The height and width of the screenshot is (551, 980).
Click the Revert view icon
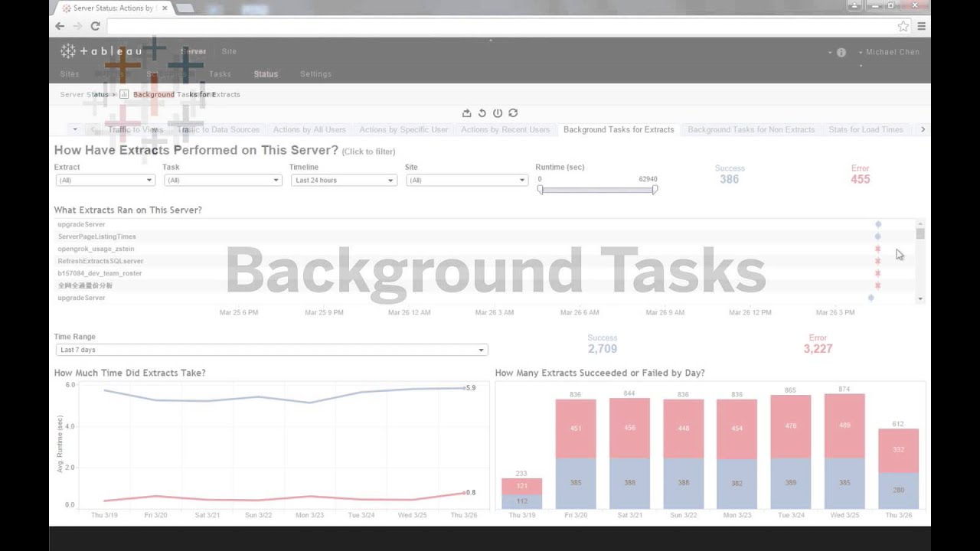(482, 113)
